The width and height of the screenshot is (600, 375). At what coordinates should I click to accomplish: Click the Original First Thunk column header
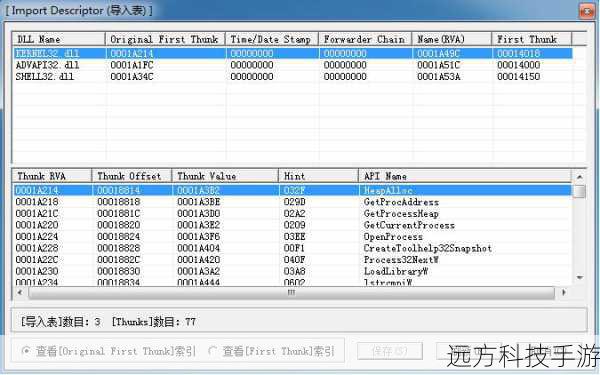pos(165,39)
